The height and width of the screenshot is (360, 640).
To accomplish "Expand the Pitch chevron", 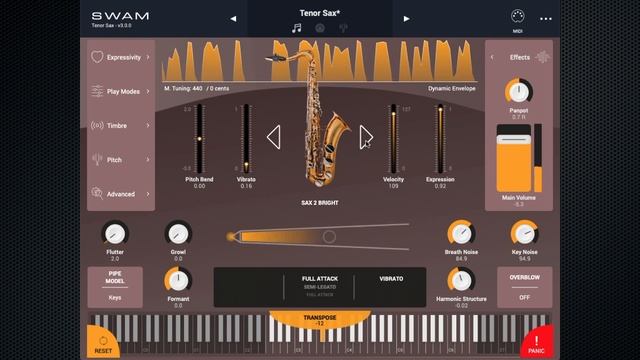I will [148, 160].
